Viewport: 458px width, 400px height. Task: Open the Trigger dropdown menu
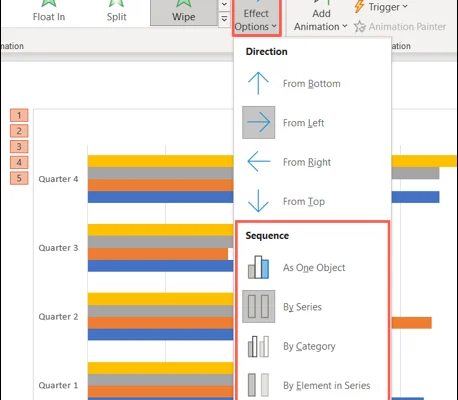click(x=381, y=7)
